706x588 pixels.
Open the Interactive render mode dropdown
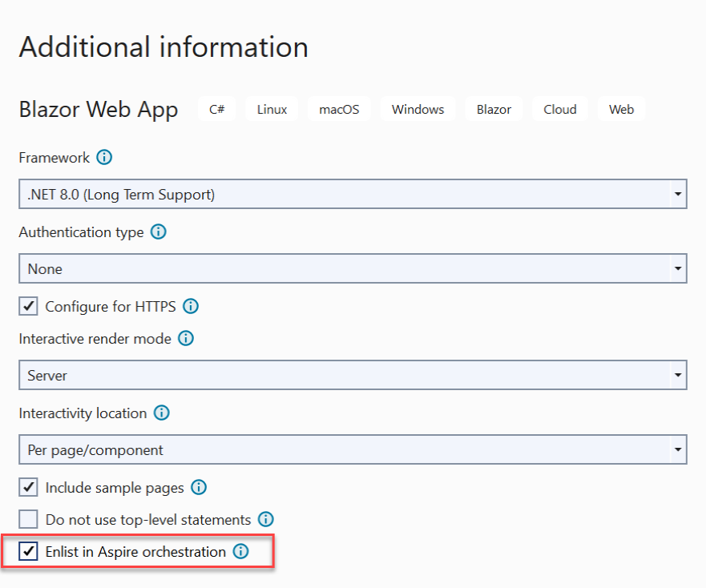point(353,375)
